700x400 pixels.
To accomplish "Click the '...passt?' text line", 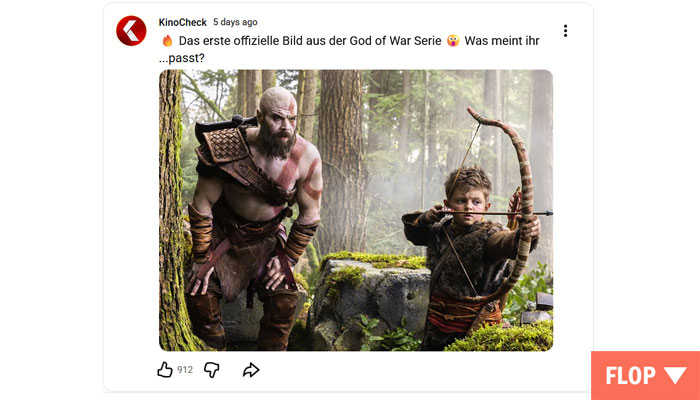I will coord(182,58).
